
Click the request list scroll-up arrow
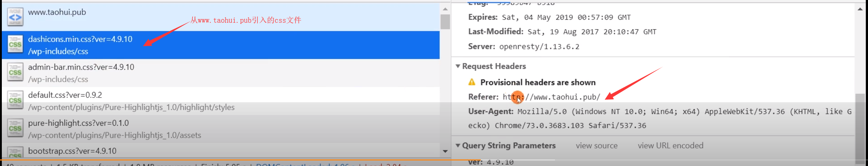(x=445, y=9)
